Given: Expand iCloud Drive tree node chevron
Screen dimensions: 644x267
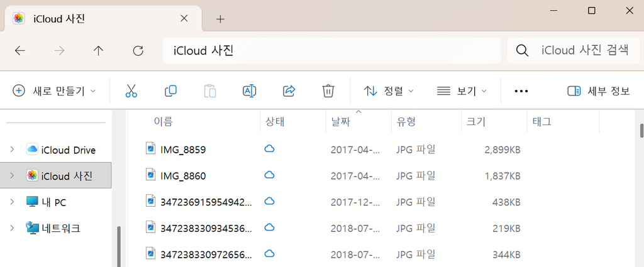Looking at the screenshot, I should coord(12,150).
